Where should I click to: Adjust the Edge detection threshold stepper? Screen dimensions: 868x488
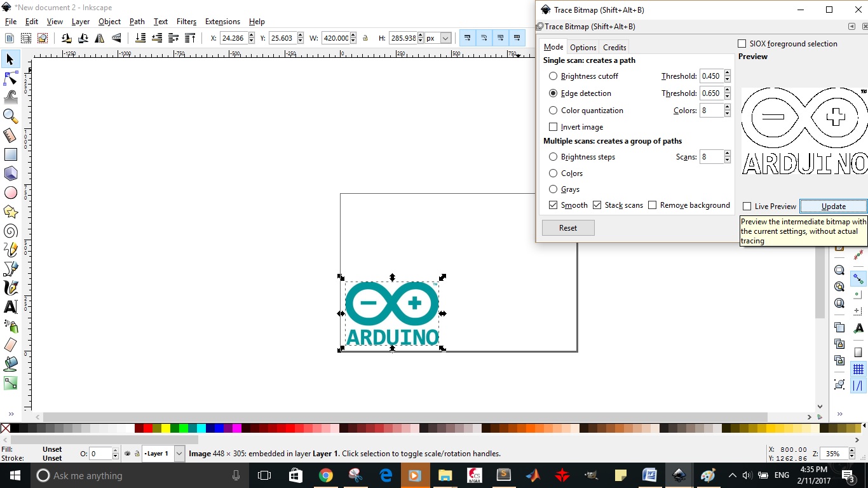727,93
